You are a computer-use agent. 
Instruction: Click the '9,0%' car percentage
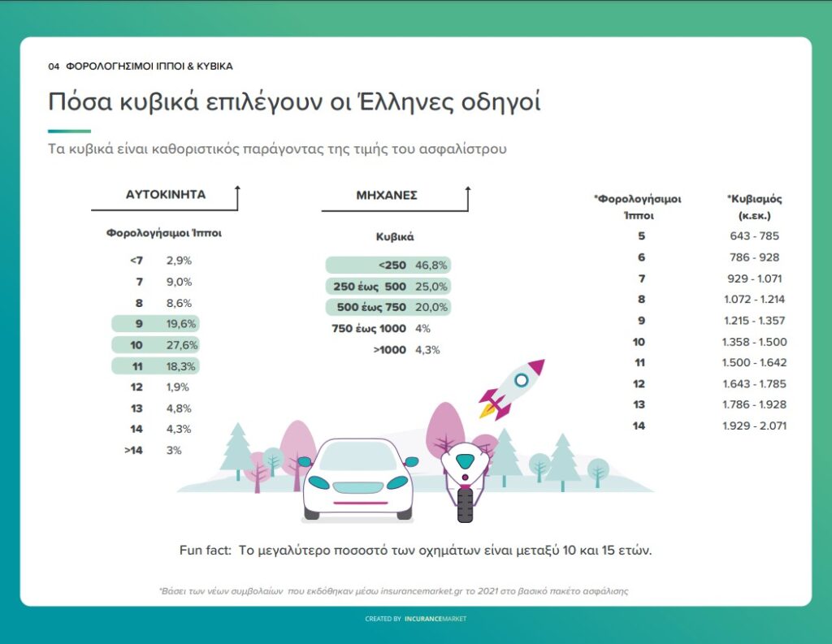click(179, 282)
